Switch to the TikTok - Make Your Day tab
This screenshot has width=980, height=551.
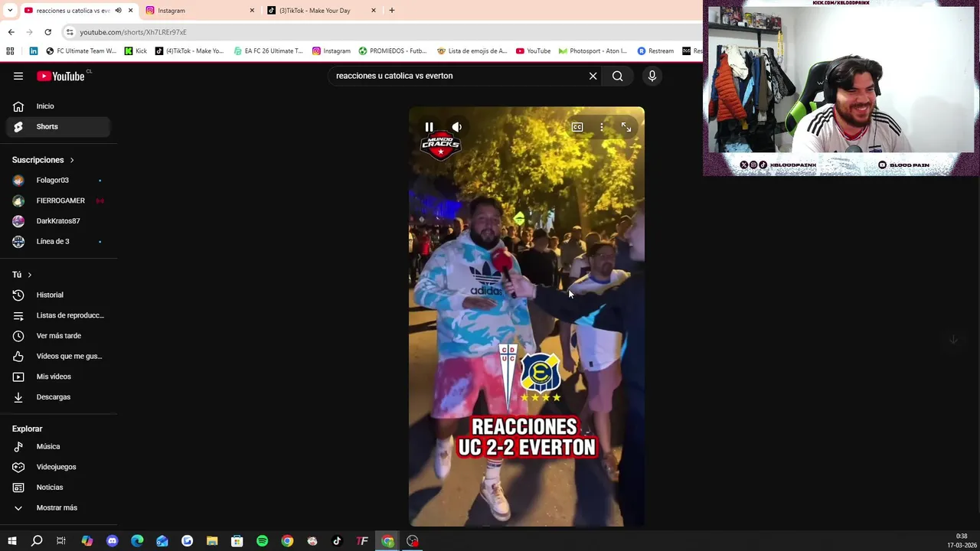322,11
